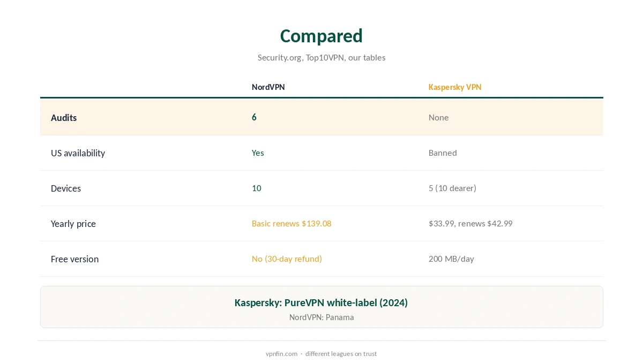Click the '200 MB/day' cell
This screenshot has width=643, height=364.
point(451,259)
